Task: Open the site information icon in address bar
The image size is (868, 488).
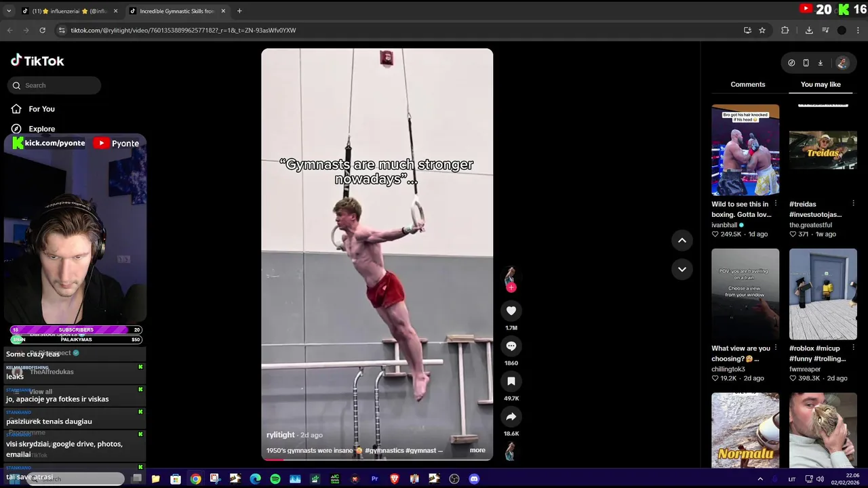Action: [x=62, y=30]
